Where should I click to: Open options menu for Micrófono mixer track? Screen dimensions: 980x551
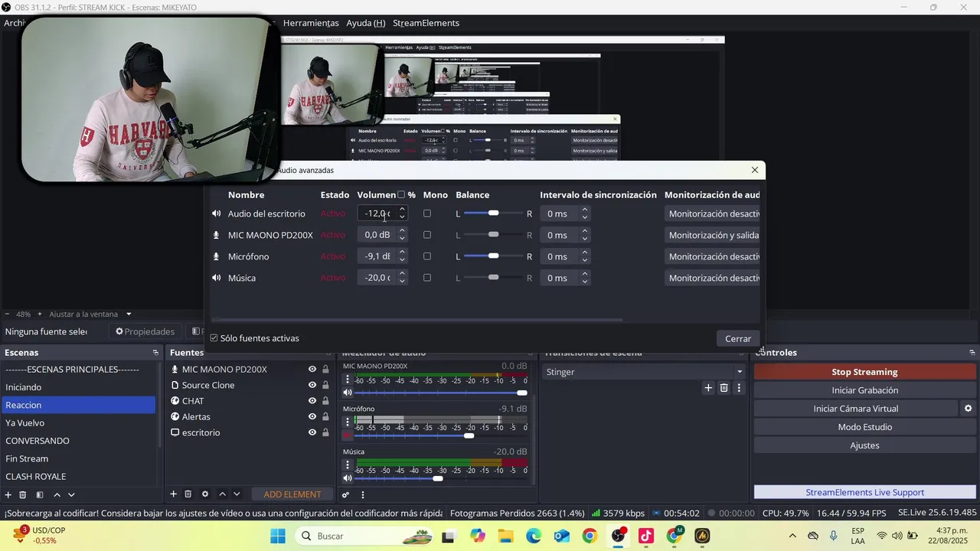coord(348,422)
